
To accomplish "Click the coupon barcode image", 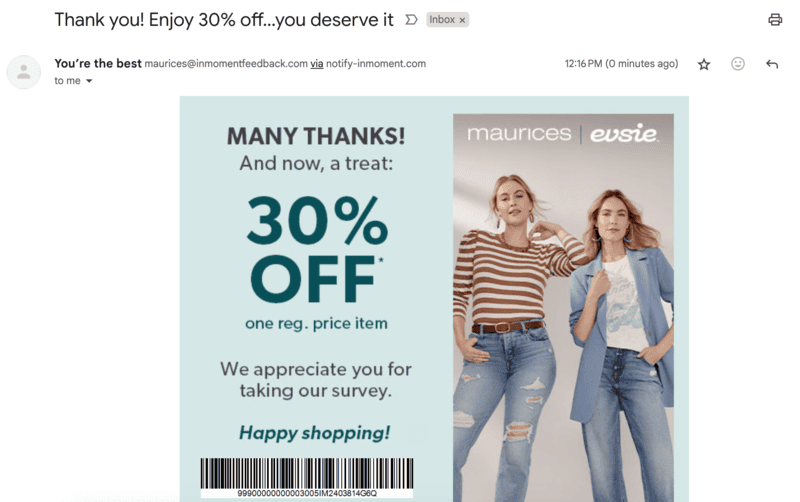I will click(x=307, y=478).
